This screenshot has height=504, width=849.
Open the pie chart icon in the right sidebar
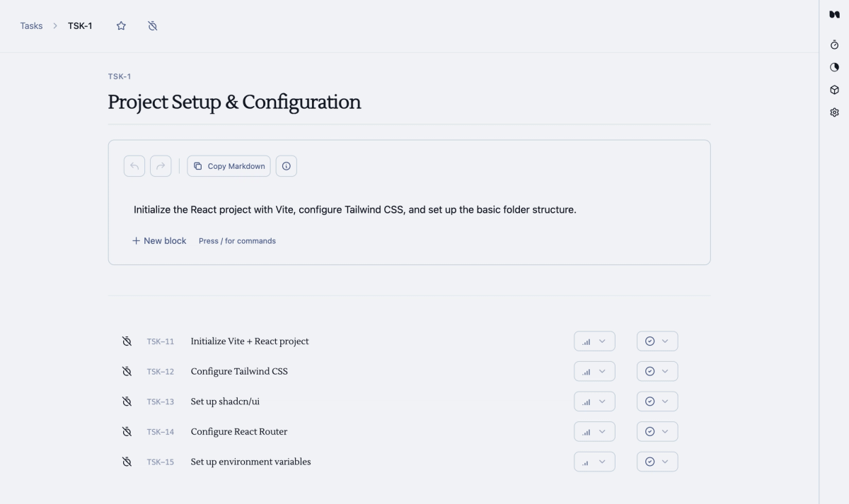(834, 67)
